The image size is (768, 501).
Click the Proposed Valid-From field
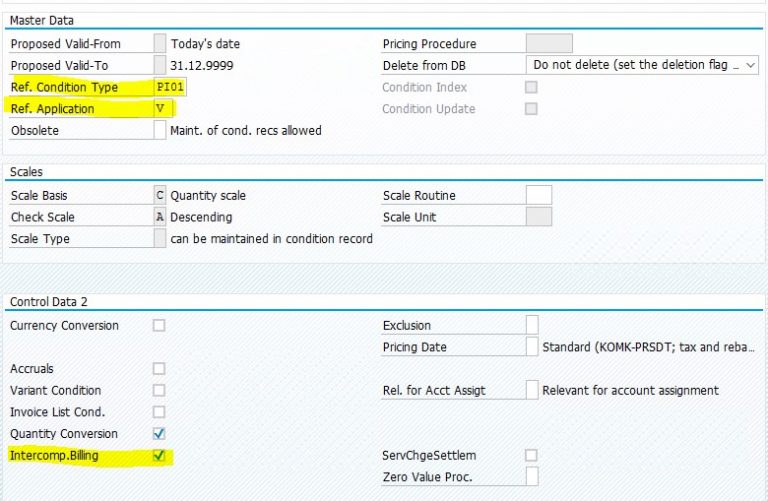160,44
